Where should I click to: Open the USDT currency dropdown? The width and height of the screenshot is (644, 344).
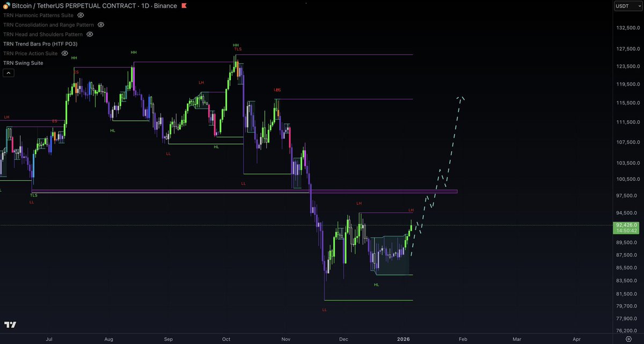click(x=628, y=6)
